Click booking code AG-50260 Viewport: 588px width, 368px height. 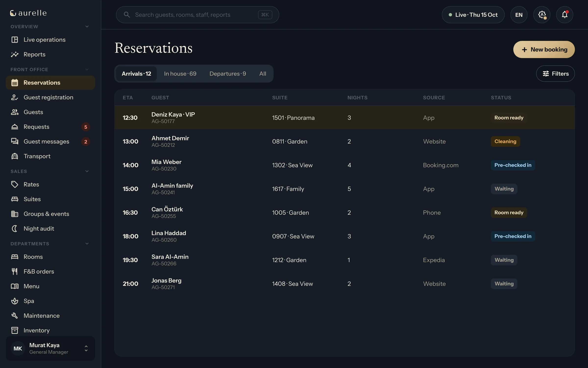[164, 240]
